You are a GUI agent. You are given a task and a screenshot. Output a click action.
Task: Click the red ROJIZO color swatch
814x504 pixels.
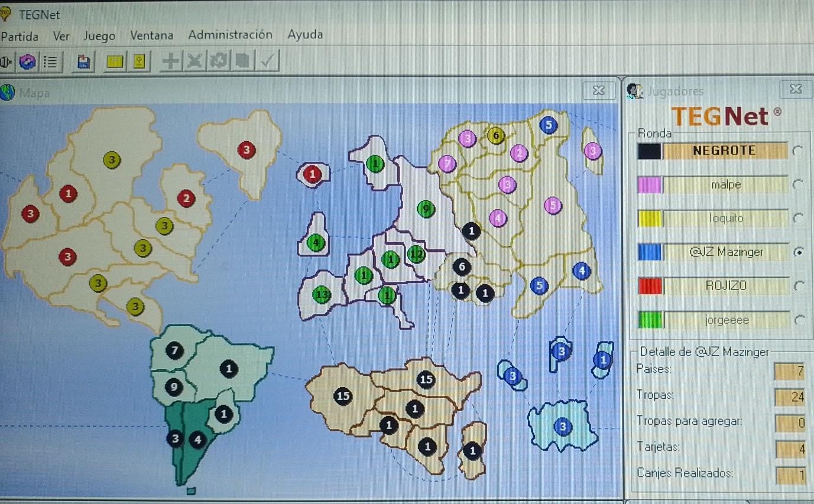pos(650,287)
